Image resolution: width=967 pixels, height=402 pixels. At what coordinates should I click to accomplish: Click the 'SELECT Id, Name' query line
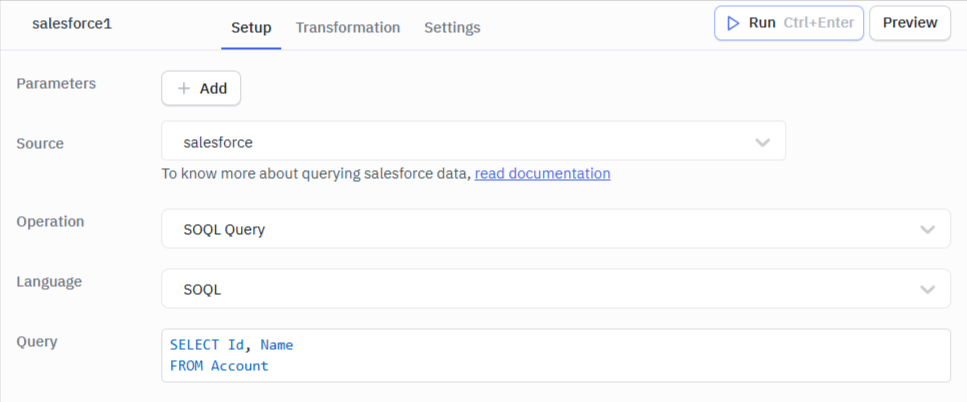click(232, 345)
